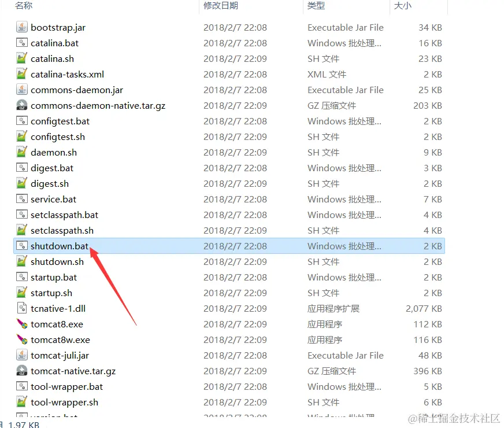504x428 pixels.
Task: Click the digest.sh file icon
Action: (x=21, y=183)
